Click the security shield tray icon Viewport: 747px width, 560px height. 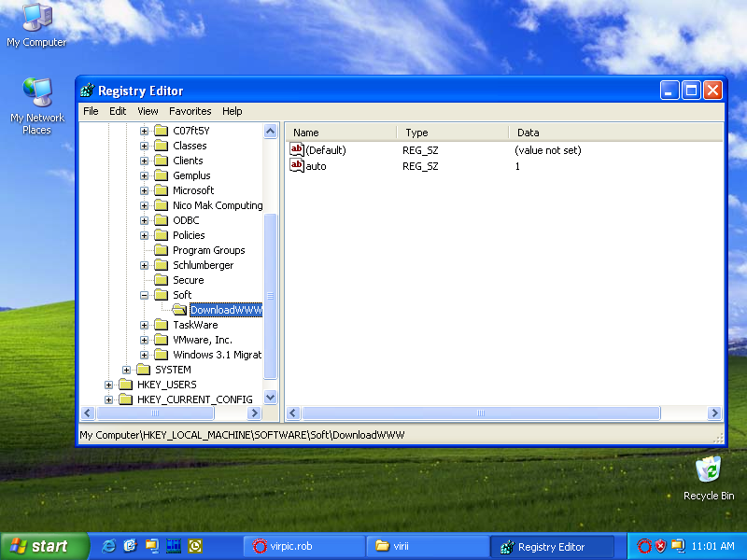661,546
